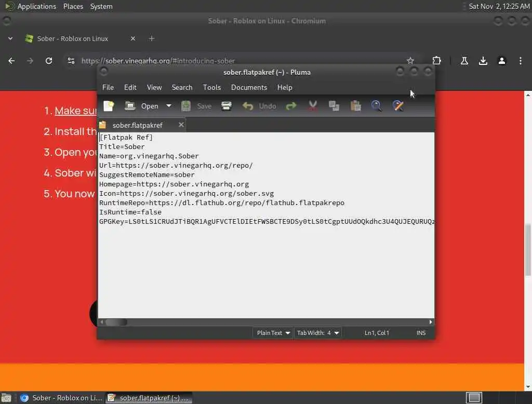
Task: Open the Search menu in Pluma
Action: (182, 88)
